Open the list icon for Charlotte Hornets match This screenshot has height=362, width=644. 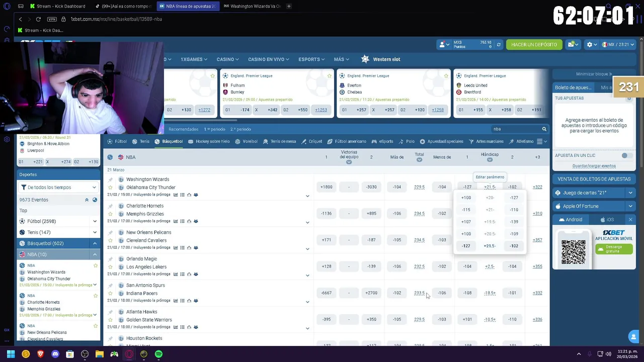tap(182, 221)
